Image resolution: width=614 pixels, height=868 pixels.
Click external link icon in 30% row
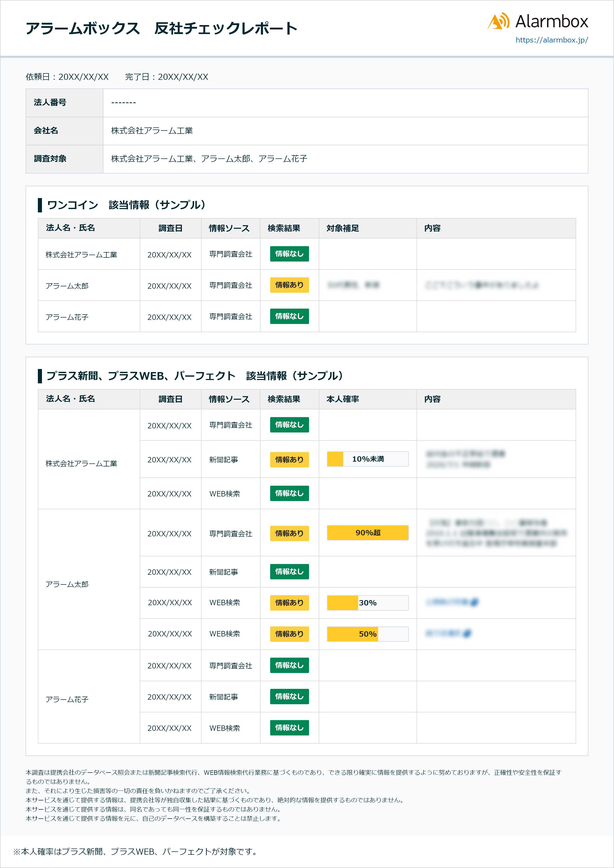click(475, 602)
